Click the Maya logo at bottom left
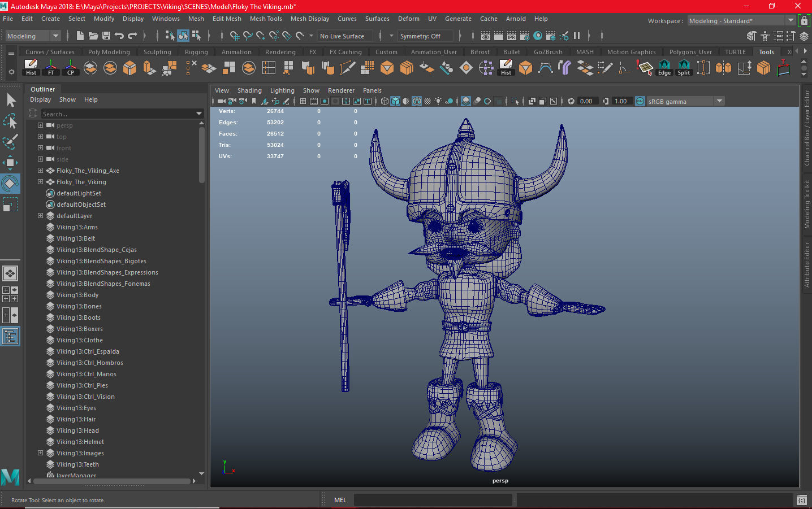 (x=10, y=477)
